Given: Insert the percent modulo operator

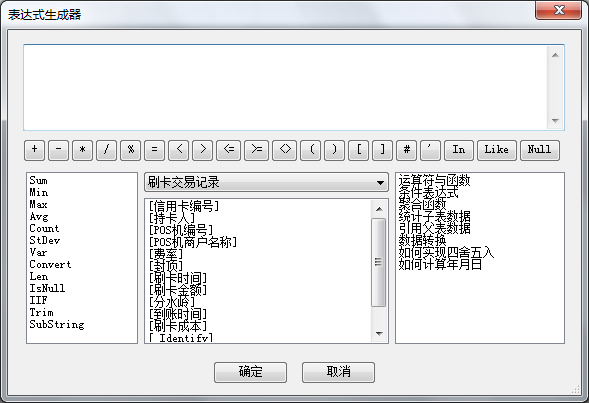Looking at the screenshot, I should click(x=130, y=150).
